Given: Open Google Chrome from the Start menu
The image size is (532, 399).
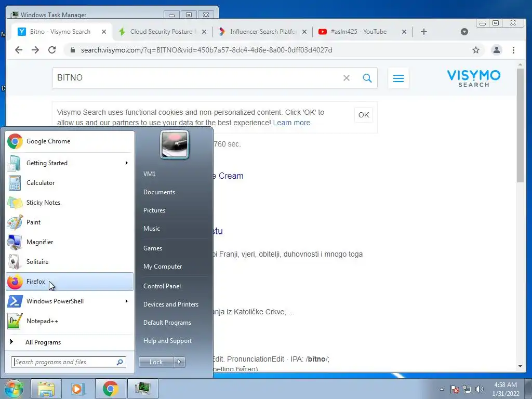Looking at the screenshot, I should click(x=70, y=141).
